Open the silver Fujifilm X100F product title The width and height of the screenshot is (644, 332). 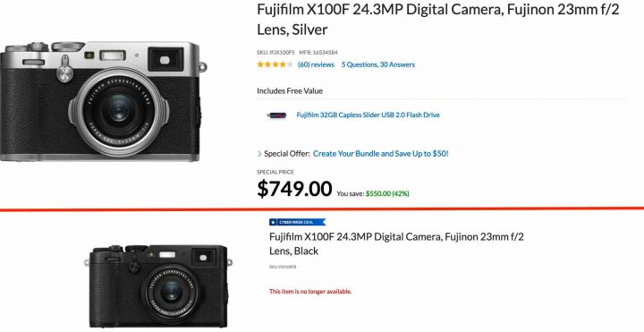click(x=437, y=20)
